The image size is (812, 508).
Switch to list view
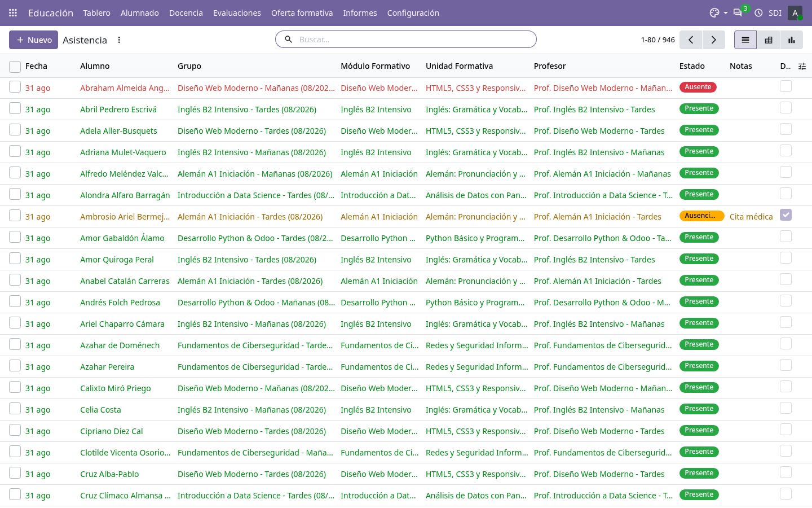[745, 40]
